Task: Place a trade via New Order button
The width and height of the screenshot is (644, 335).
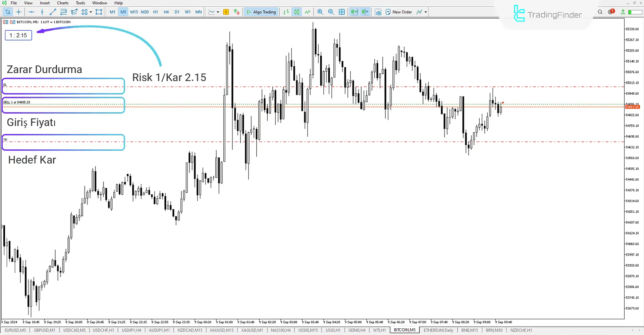Action: 399,12
